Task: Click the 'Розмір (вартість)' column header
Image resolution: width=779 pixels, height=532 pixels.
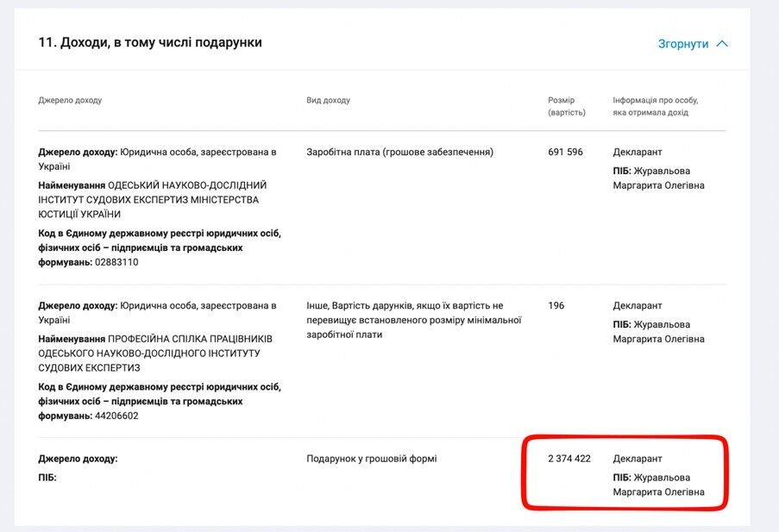Action: pyautogui.click(x=567, y=106)
